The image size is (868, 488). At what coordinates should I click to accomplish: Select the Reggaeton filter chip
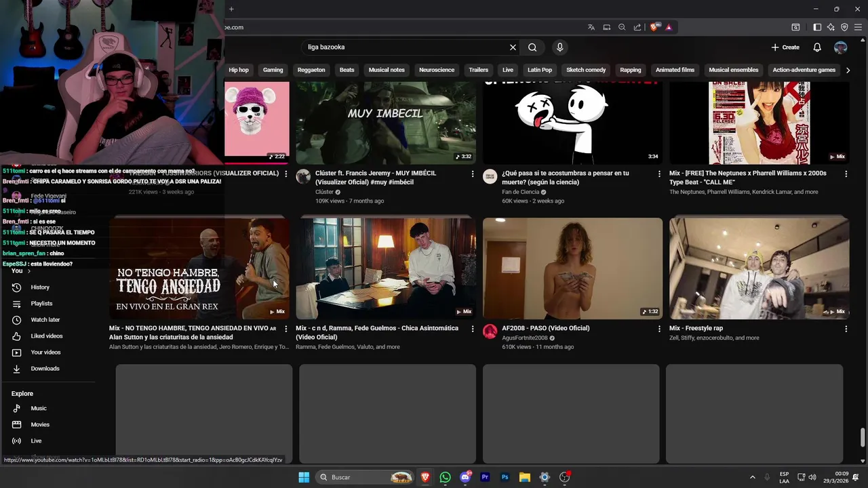pos(311,70)
